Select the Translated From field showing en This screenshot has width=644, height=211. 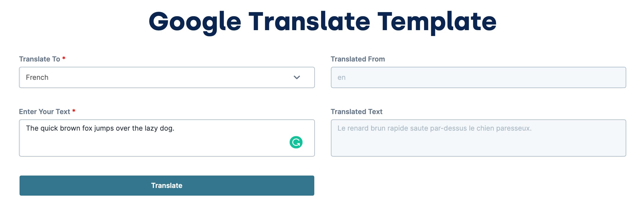point(478,77)
